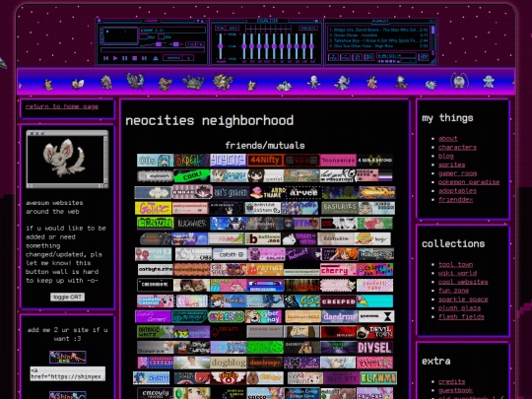Click the eject button in Winamp player
The height and width of the screenshot is (399, 532).
pyautogui.click(x=155, y=58)
